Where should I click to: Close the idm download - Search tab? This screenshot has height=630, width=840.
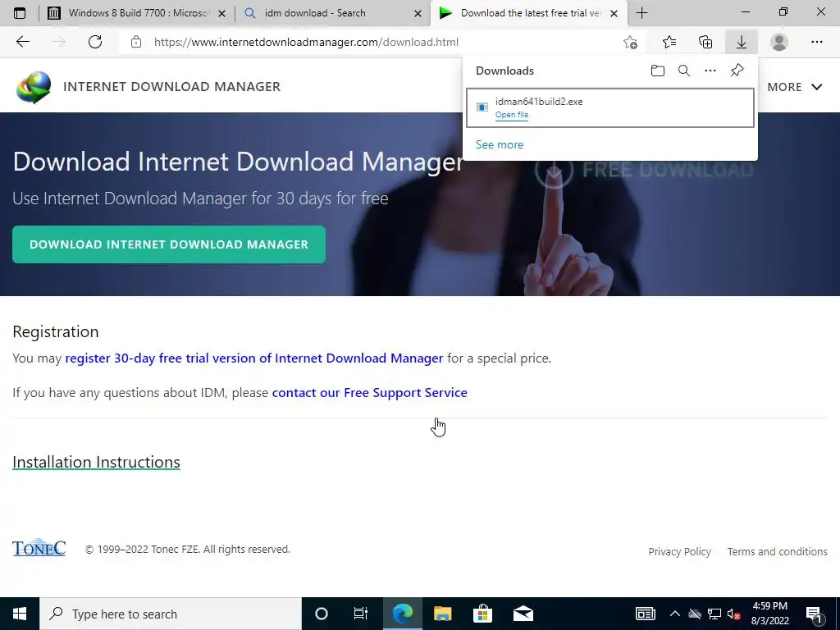point(418,13)
